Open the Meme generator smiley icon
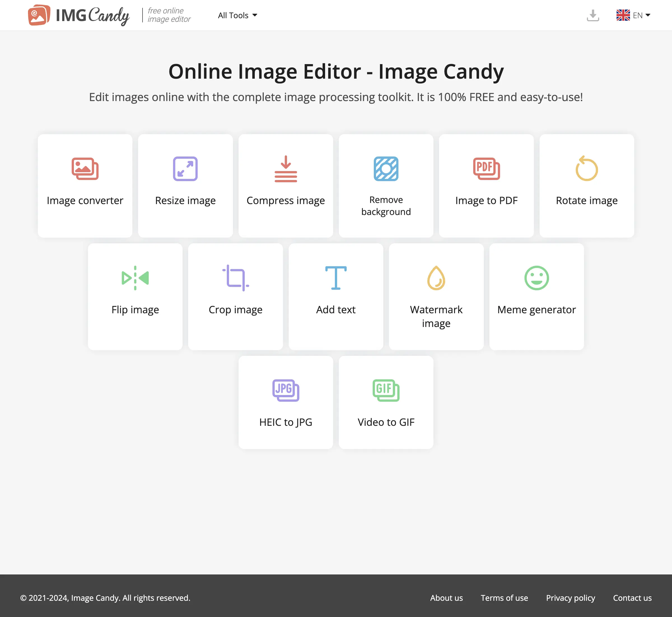The height and width of the screenshot is (617, 672). [x=536, y=278]
